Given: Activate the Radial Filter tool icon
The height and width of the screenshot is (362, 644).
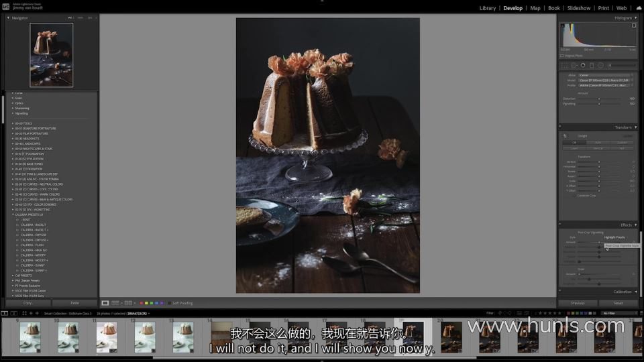Looking at the screenshot, I should (600, 65).
